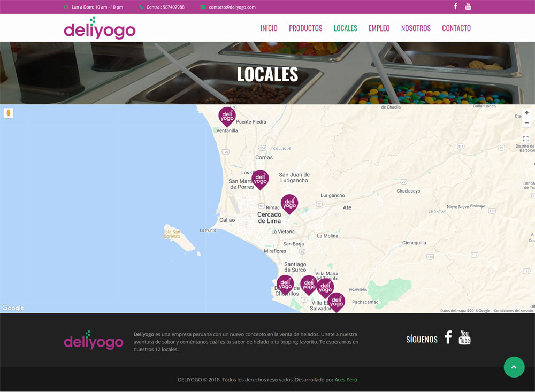Open the footer YouTube icon beside SÍGUENOS
Image resolution: width=535 pixels, height=392 pixels.
click(465, 337)
